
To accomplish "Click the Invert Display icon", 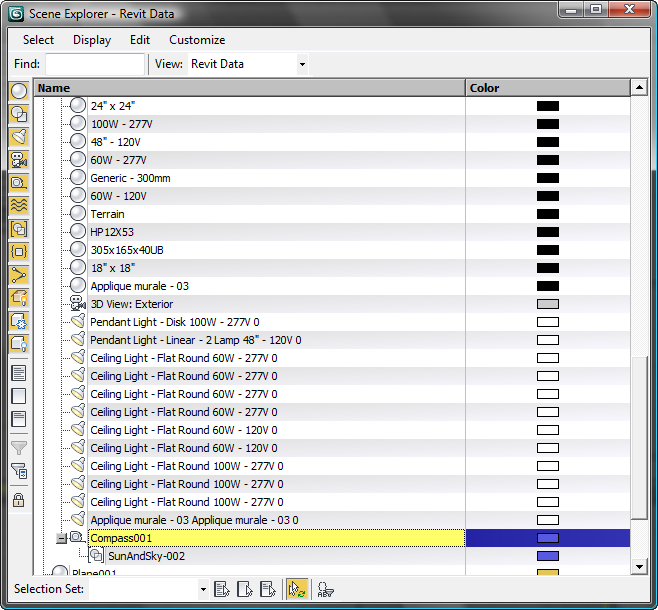I will point(19,419).
